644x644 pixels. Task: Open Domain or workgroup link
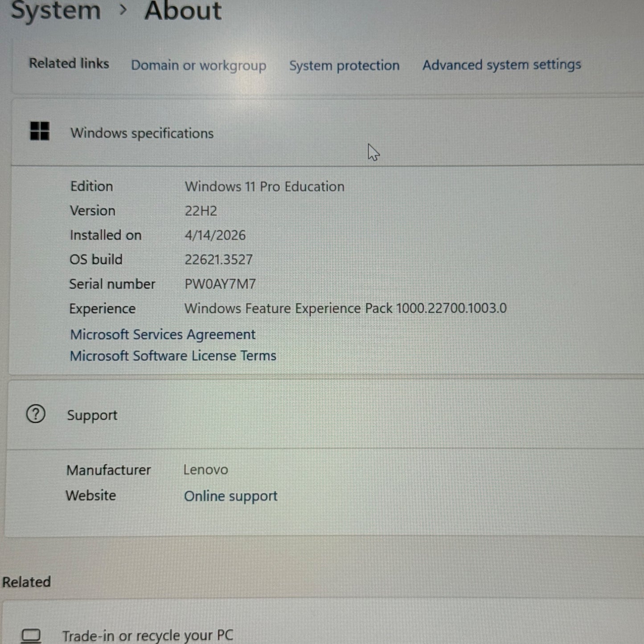pos(199,66)
